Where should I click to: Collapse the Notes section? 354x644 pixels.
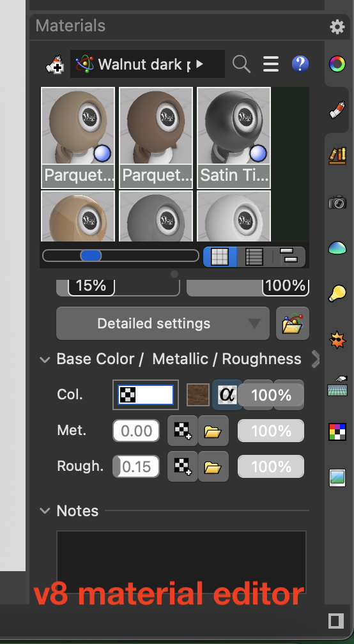click(x=44, y=511)
